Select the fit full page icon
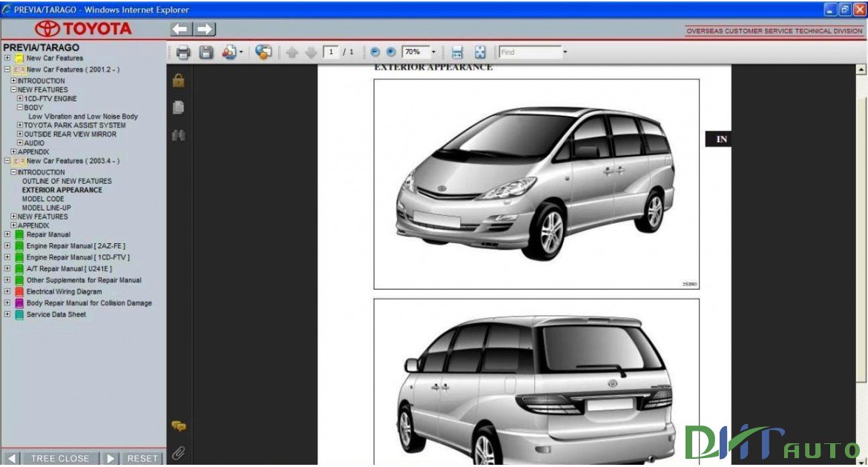868x467 pixels. [x=480, y=53]
